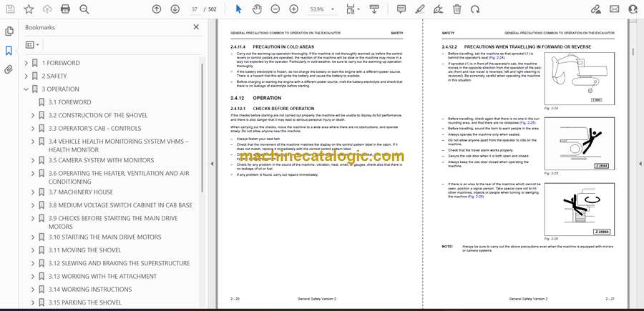The width and height of the screenshot is (644, 311).
Task: Expand 3.11 MOVING THE SHOVEL bookmark
Action: coord(33,250)
